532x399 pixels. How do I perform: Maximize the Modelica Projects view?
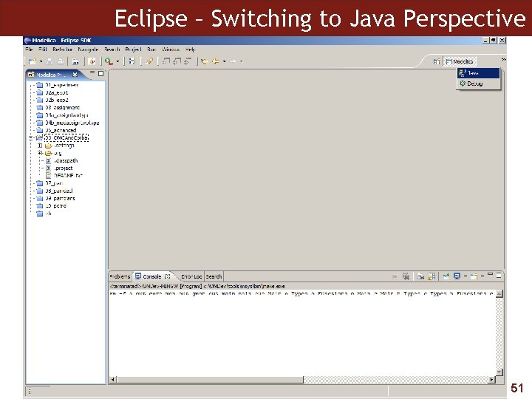click(100, 73)
